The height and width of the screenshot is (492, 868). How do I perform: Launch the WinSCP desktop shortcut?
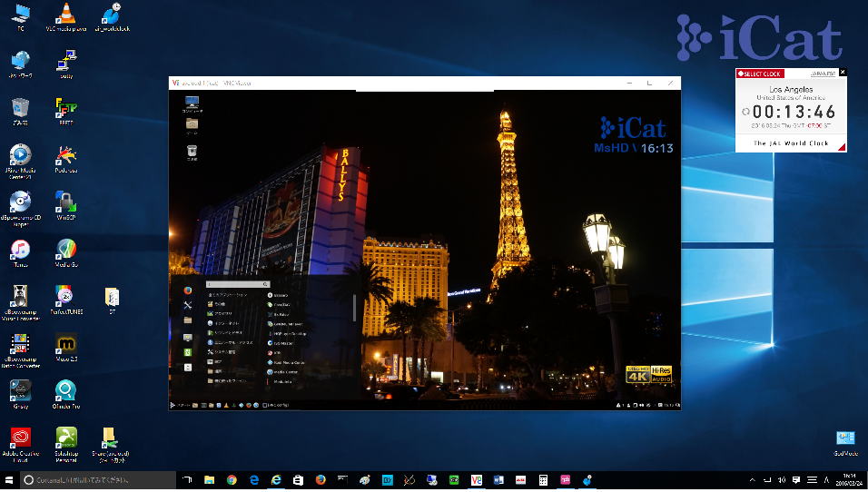coord(66,206)
